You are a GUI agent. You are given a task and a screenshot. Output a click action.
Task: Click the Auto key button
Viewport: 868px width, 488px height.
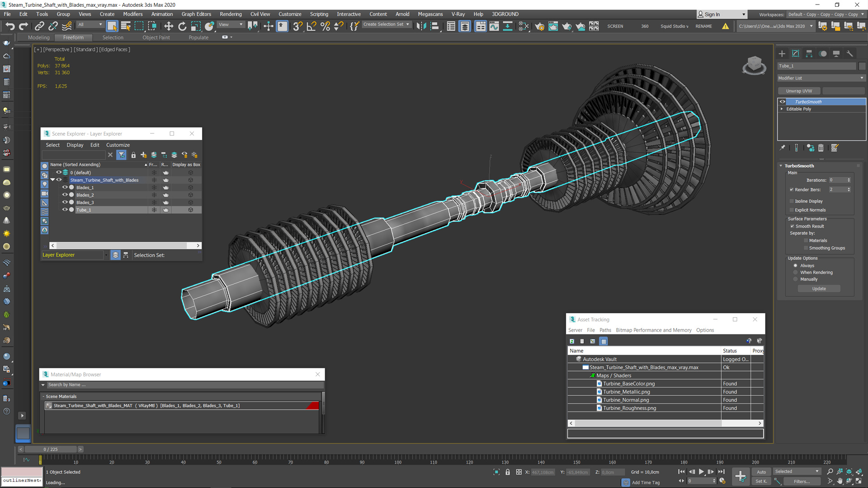tap(761, 472)
